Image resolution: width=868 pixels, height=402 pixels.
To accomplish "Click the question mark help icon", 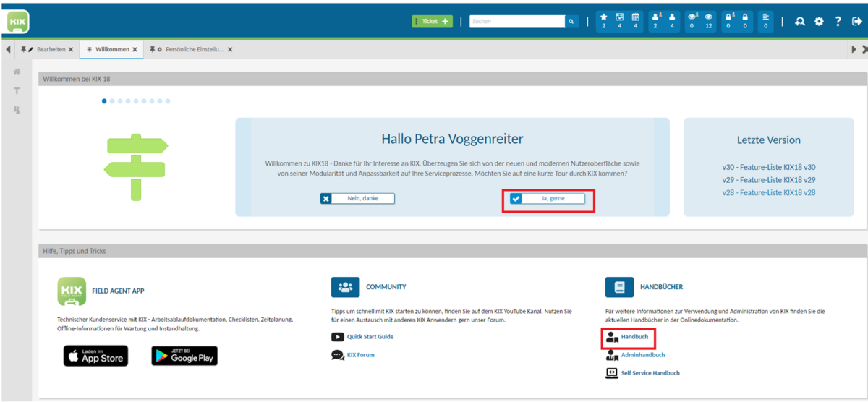I will (x=838, y=22).
